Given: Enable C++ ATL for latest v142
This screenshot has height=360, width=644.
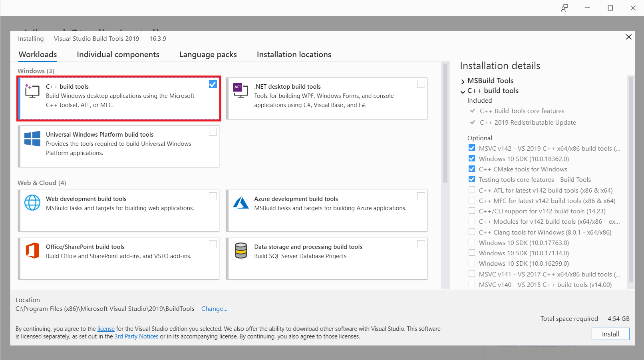Looking at the screenshot, I should pos(472,190).
